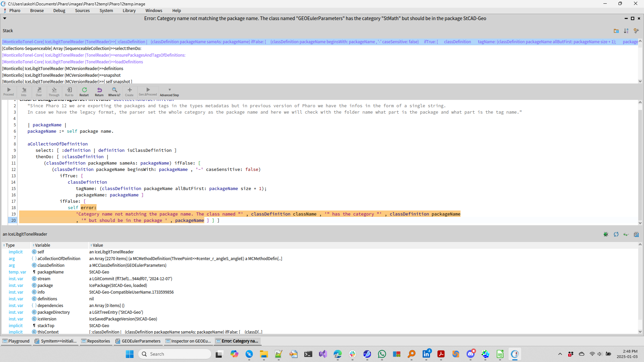Click the green bug icon in inspector

click(x=606, y=234)
